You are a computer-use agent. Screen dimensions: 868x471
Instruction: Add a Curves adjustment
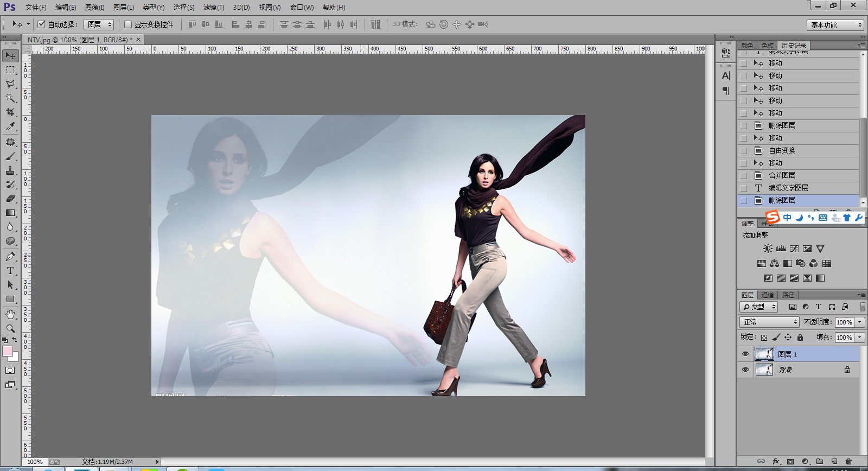[x=794, y=249]
